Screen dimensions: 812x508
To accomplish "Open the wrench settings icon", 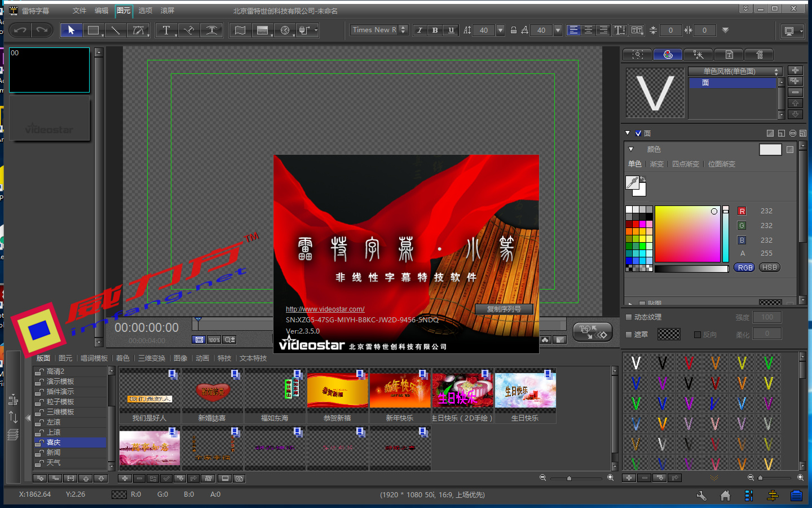I will [701, 496].
